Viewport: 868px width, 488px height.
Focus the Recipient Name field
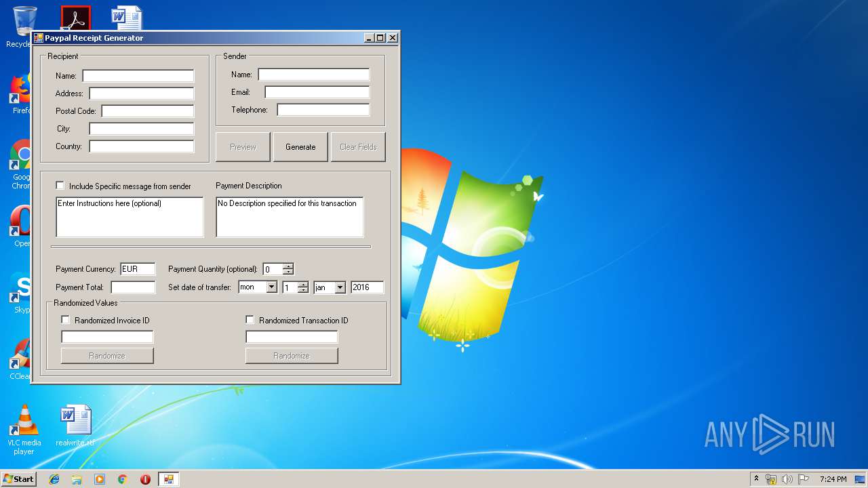tap(138, 76)
